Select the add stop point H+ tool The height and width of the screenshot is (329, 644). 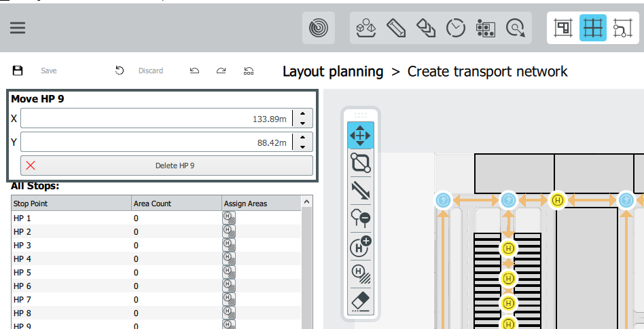pyautogui.click(x=361, y=246)
